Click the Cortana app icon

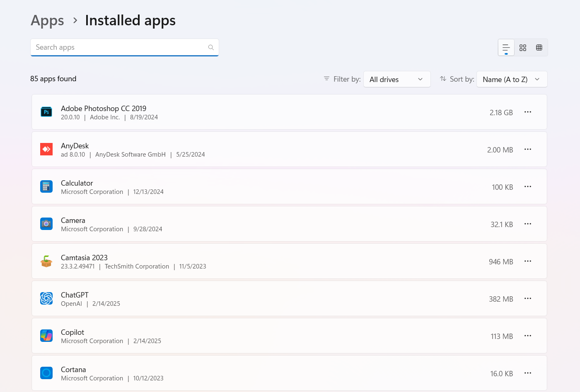pos(46,373)
